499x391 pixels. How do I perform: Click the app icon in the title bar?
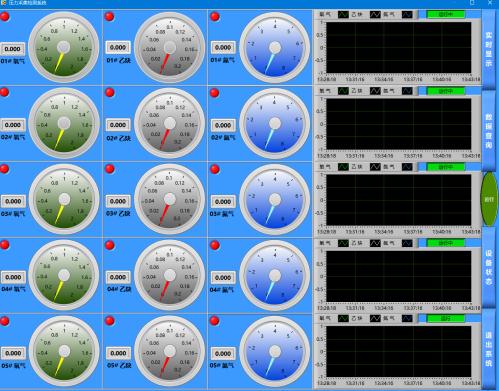[4, 3]
